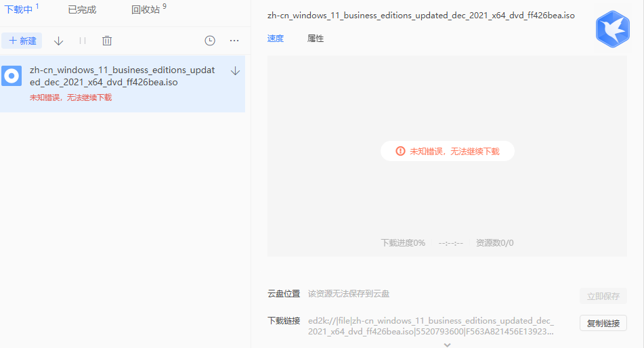Open the 已完成 tab
Screen dimensions: 644x348
click(x=82, y=9)
